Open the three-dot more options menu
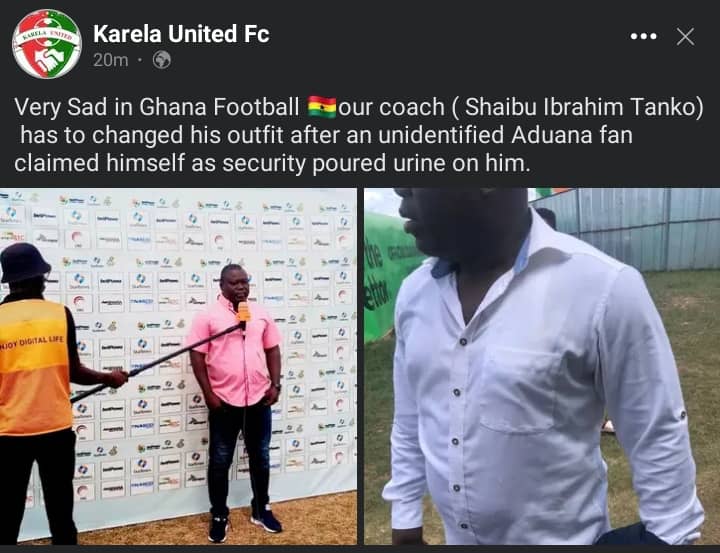This screenshot has width=720, height=553. tap(643, 36)
